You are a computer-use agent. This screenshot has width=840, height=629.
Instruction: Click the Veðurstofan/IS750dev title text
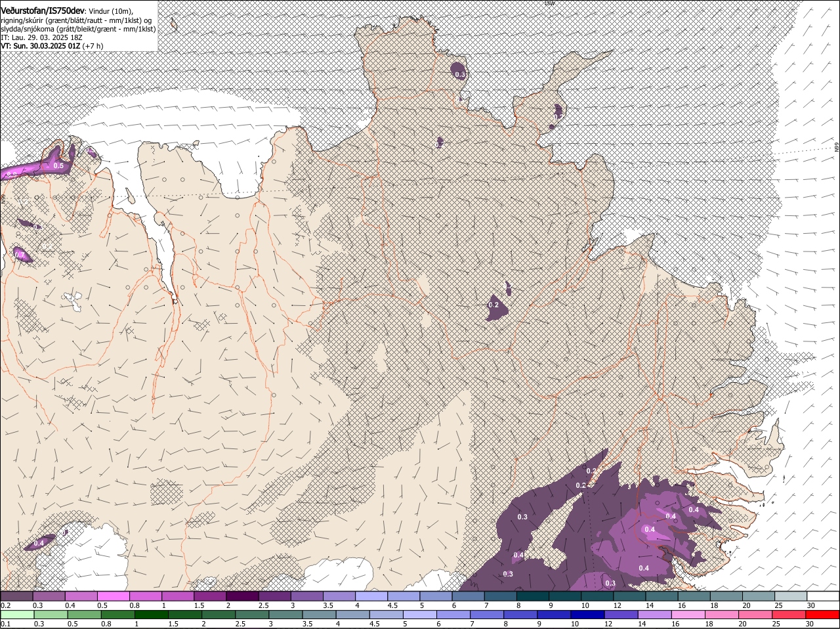[43, 11]
